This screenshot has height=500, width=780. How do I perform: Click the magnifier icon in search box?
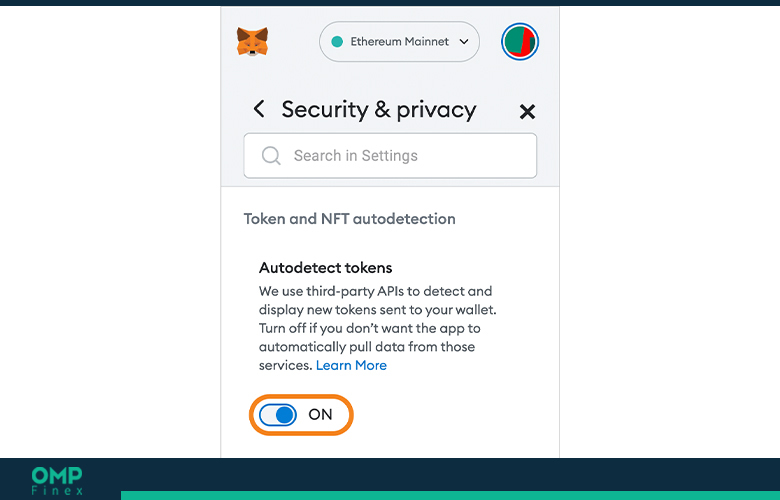pos(271,156)
